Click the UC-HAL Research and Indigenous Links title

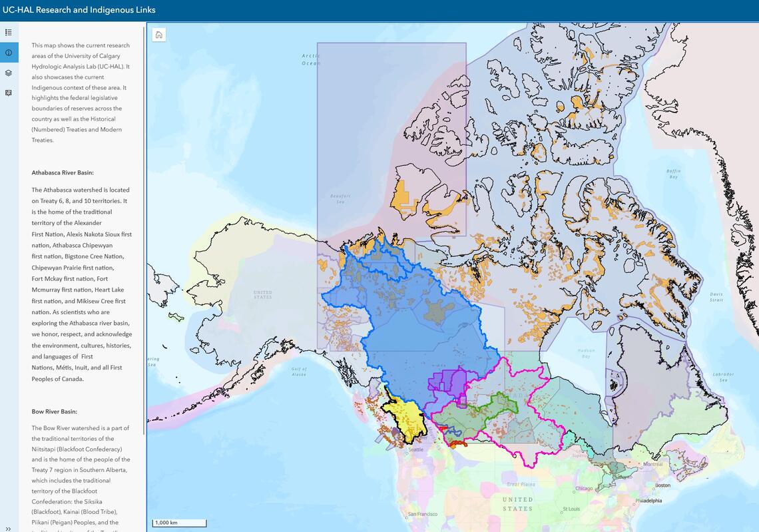(79, 10)
